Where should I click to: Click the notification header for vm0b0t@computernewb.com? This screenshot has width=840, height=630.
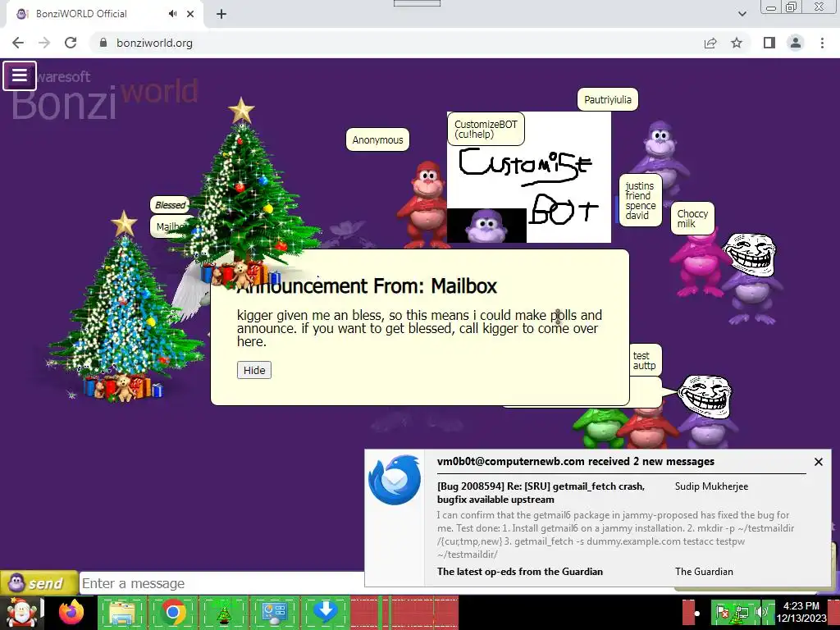(575, 462)
